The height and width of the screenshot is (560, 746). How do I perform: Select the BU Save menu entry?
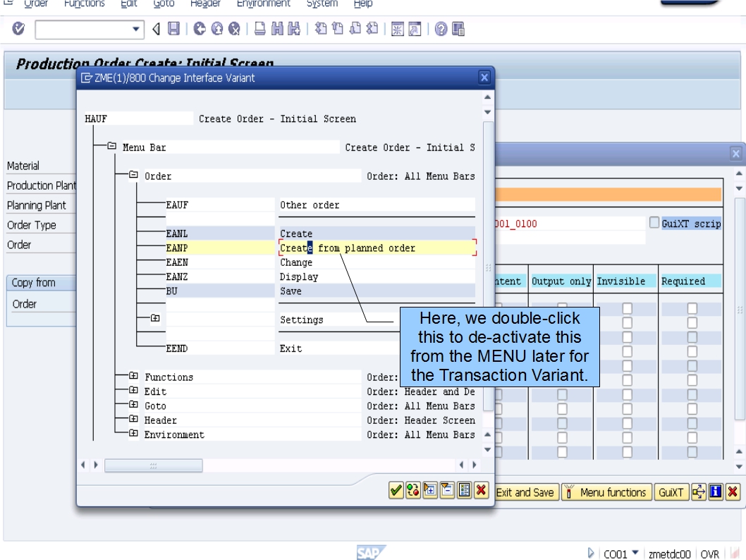click(x=320, y=291)
